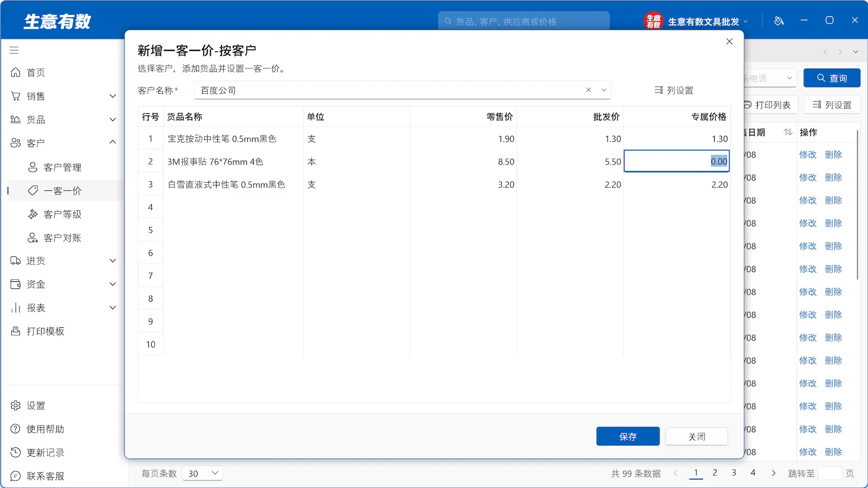Open the 生意有数文具批发 account dropdown

tap(746, 21)
